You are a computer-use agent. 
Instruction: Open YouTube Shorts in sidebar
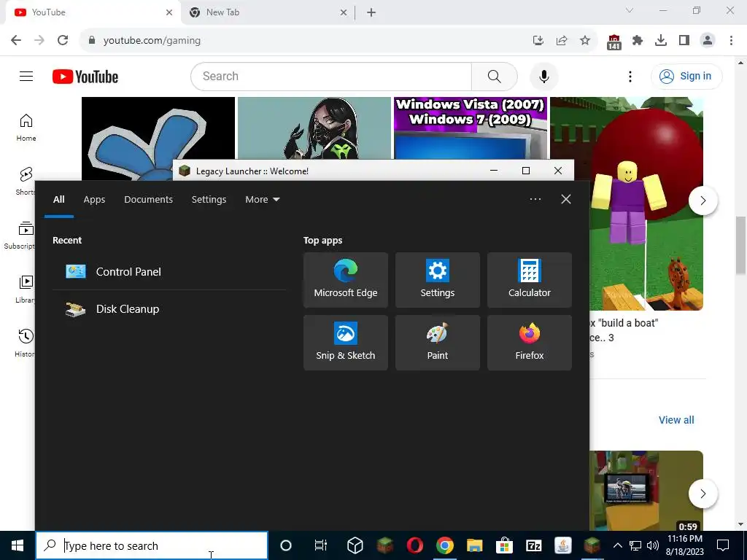point(26,182)
